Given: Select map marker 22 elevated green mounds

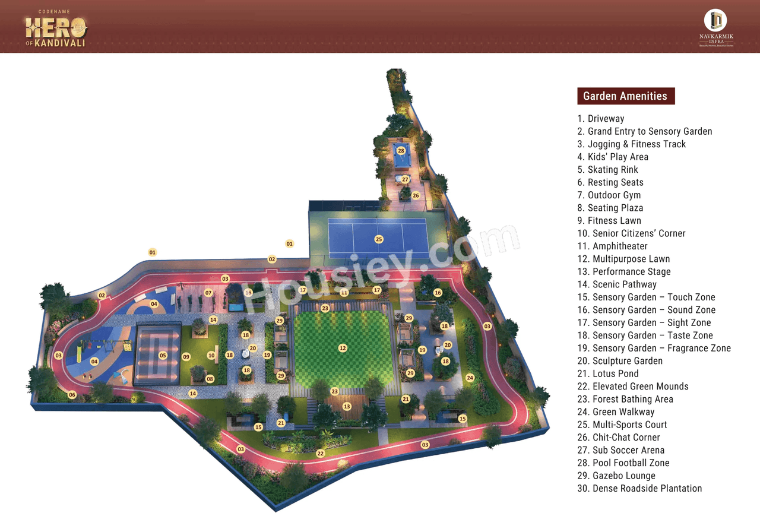Looking at the screenshot, I should 321,454.
